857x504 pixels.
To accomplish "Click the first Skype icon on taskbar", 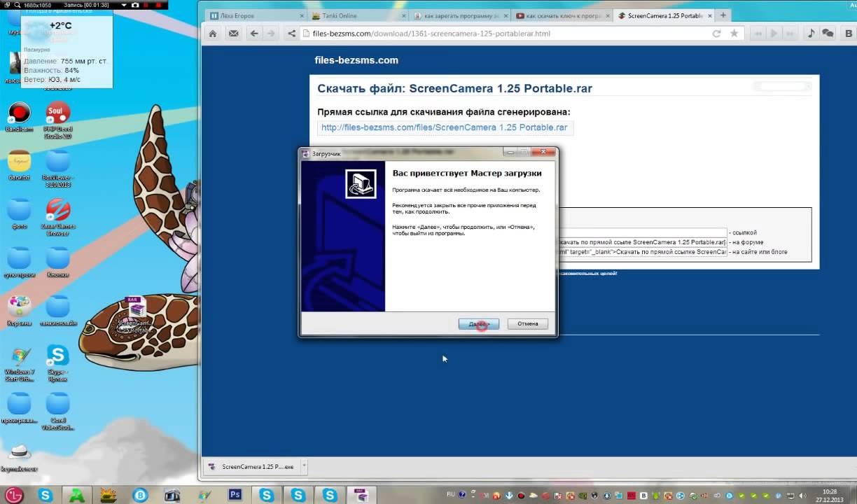I will tap(46, 495).
